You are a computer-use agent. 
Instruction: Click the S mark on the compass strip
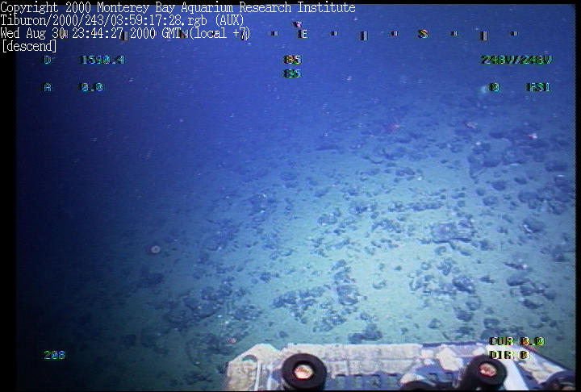(x=423, y=34)
